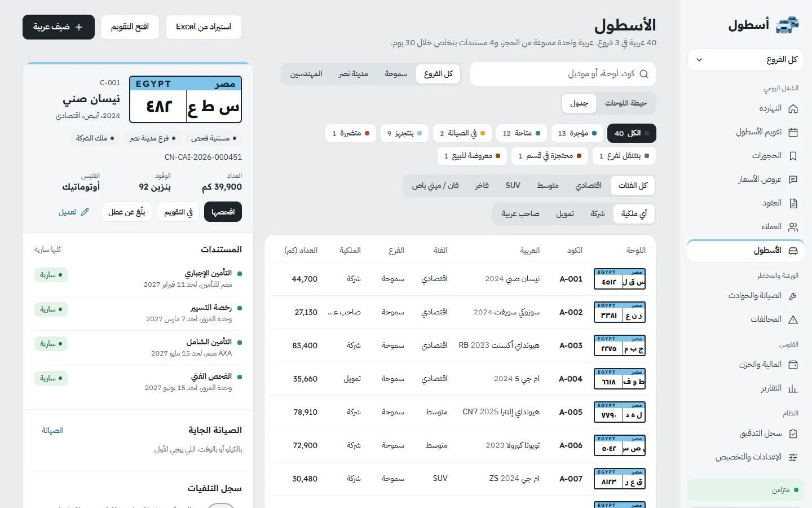Select مدينة نصر branch filter tab
812x508 pixels.
click(x=354, y=74)
